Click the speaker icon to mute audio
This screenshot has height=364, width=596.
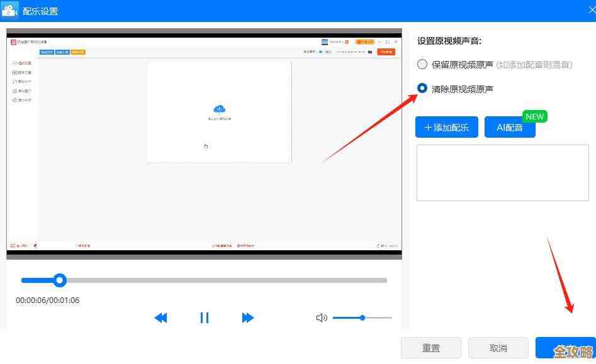[322, 317]
